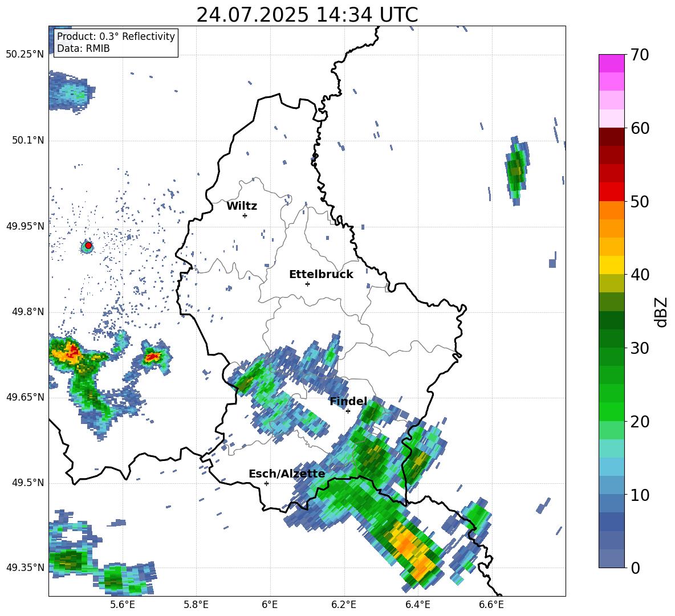The height and width of the screenshot is (616, 675).
Task: Click the Wiltz city label
Action: point(242,206)
